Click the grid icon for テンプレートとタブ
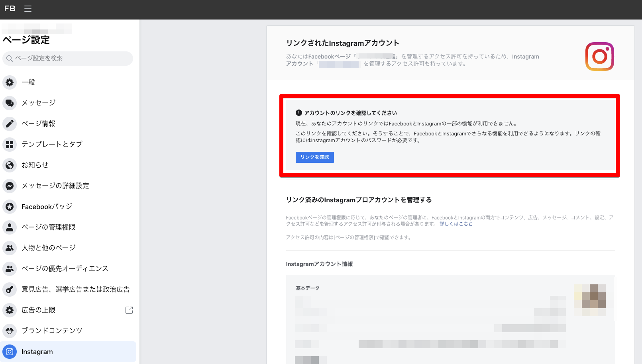 point(10,145)
